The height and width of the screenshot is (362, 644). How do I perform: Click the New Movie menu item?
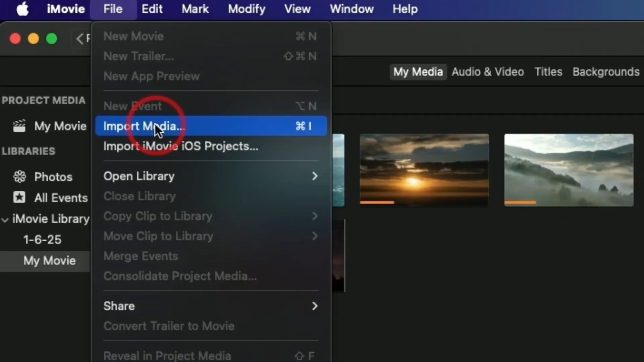(x=133, y=36)
